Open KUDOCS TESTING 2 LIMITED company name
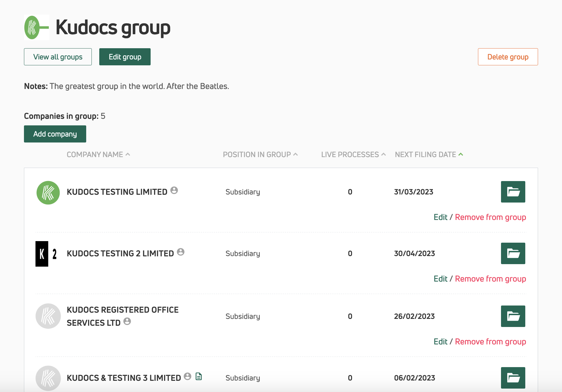Viewport: 562px width, 392px height. (120, 254)
